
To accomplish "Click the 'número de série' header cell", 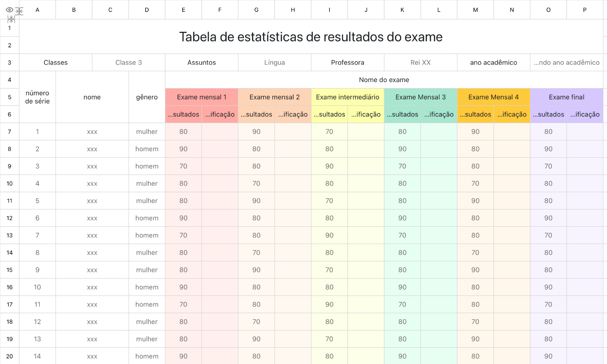I will [37, 97].
